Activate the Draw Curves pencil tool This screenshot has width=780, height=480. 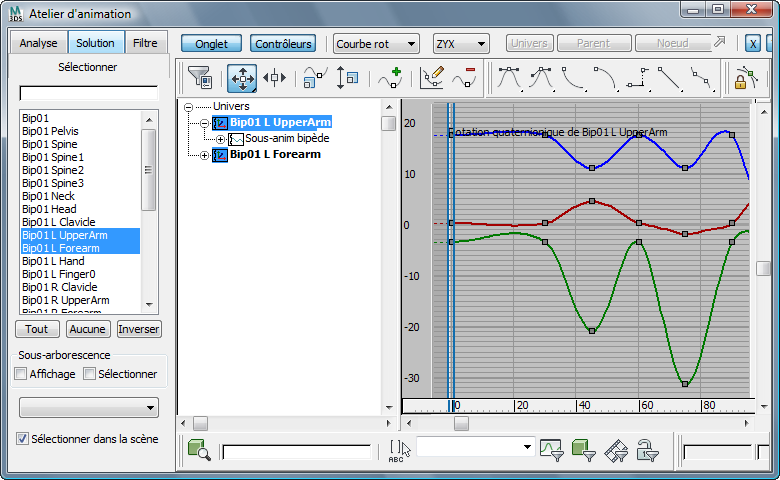point(432,78)
